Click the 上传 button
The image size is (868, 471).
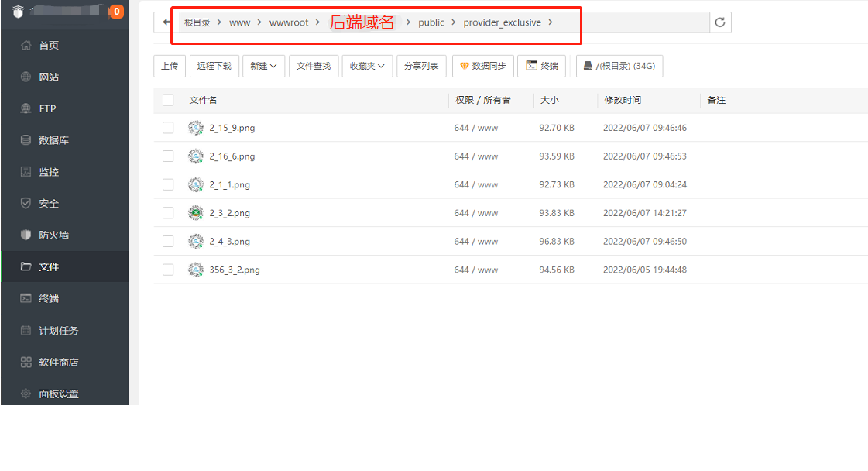pyautogui.click(x=170, y=66)
